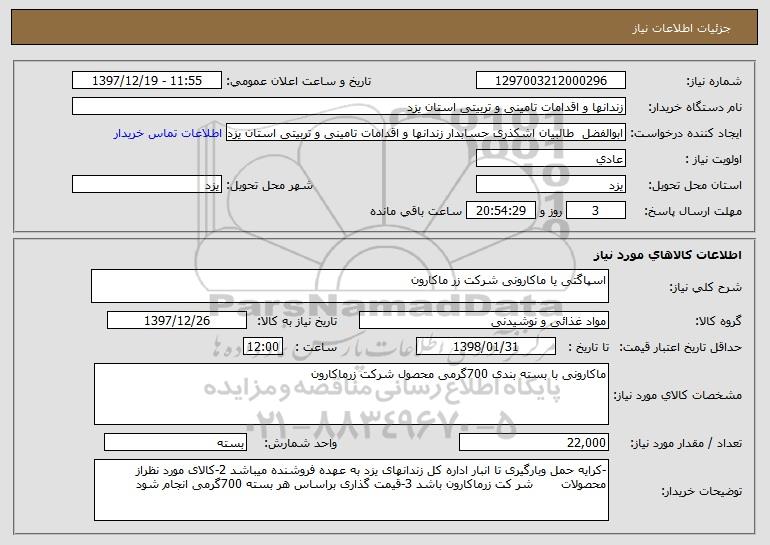
Task: Click the label اولویت نیاز
Action: (x=714, y=160)
